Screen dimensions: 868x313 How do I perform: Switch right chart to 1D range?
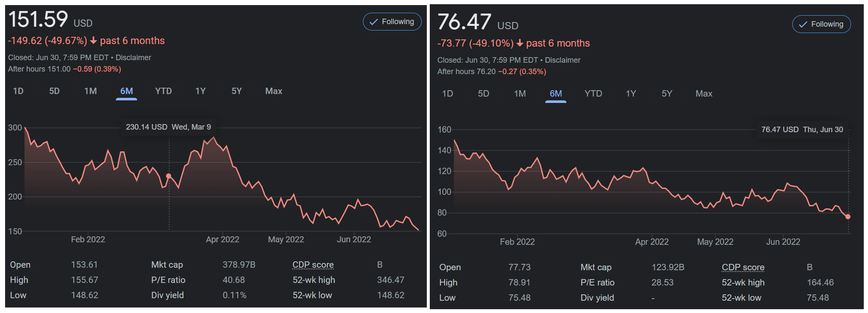click(448, 94)
